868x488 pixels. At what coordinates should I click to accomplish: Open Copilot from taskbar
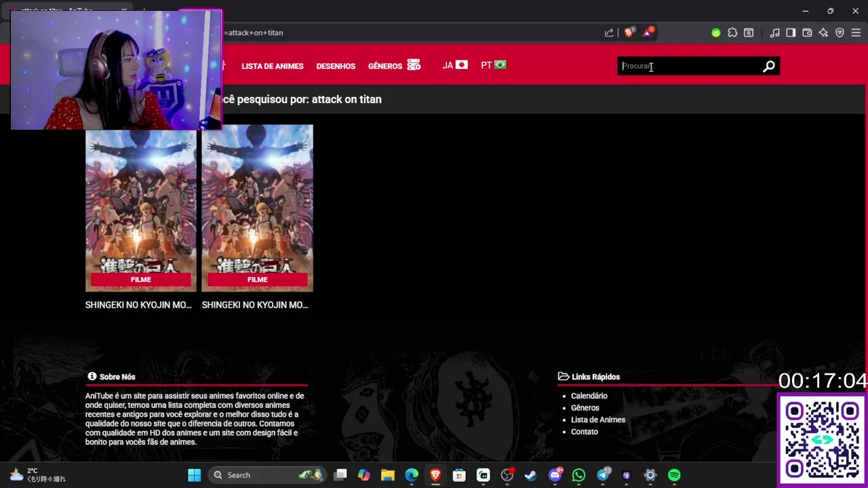(x=364, y=475)
